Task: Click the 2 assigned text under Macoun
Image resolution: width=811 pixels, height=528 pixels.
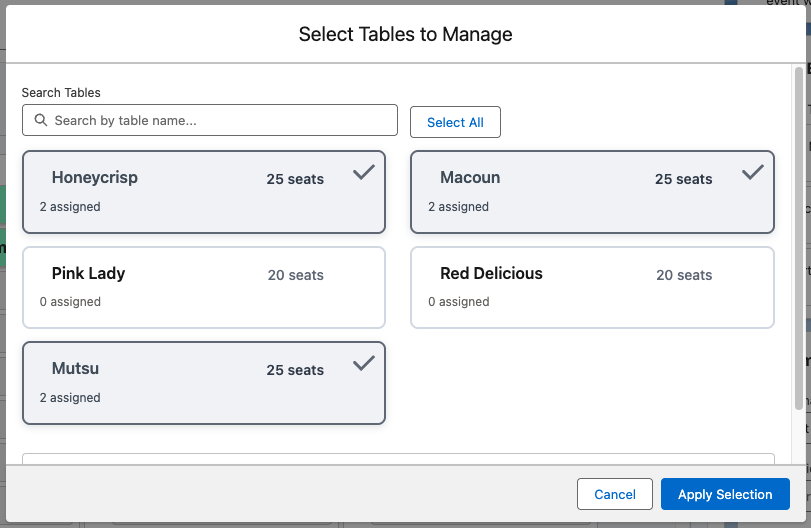Action: pyautogui.click(x=459, y=207)
